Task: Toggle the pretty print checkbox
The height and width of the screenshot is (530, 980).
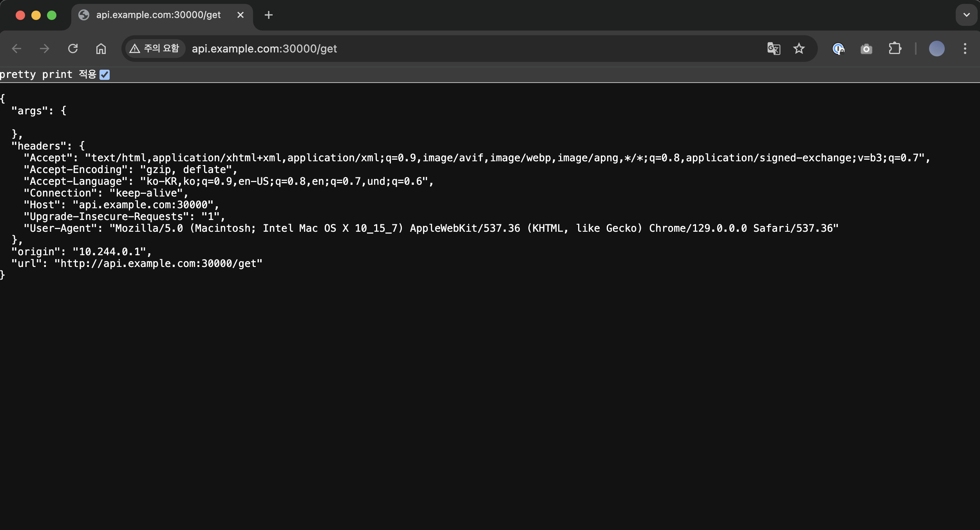Action: coord(105,74)
